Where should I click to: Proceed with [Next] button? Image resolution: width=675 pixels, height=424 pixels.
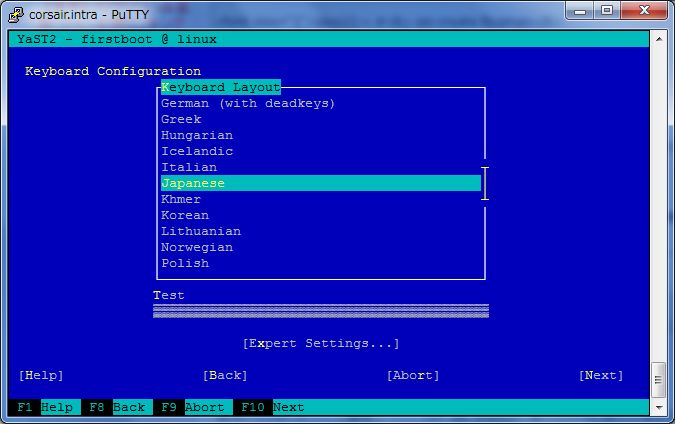click(601, 375)
